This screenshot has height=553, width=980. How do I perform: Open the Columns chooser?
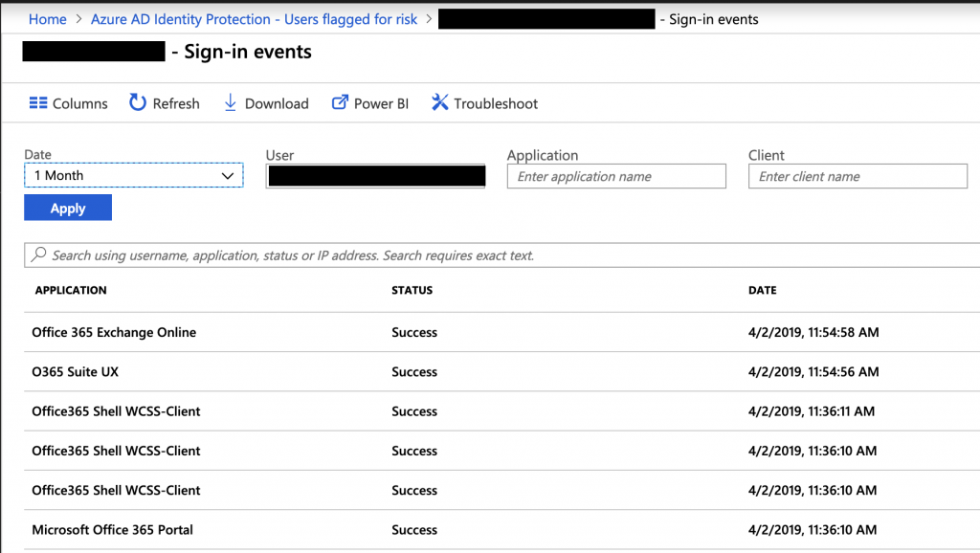point(69,103)
